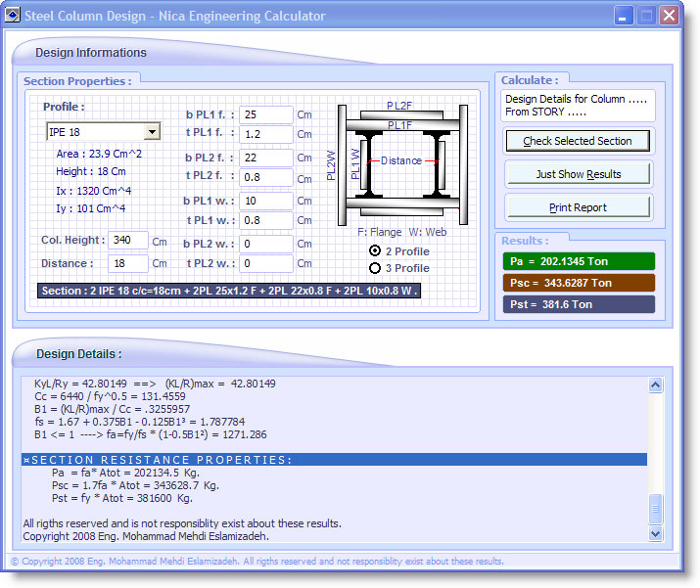Select the Section Resistance Properties line
Screen dimensions: 700x588
coord(333,460)
